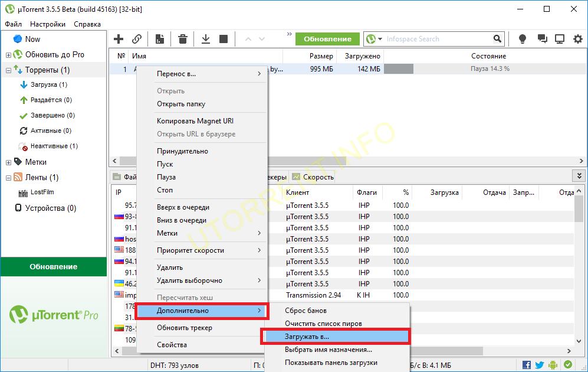Open the Настройки menu
588x372 pixels.
48,24
